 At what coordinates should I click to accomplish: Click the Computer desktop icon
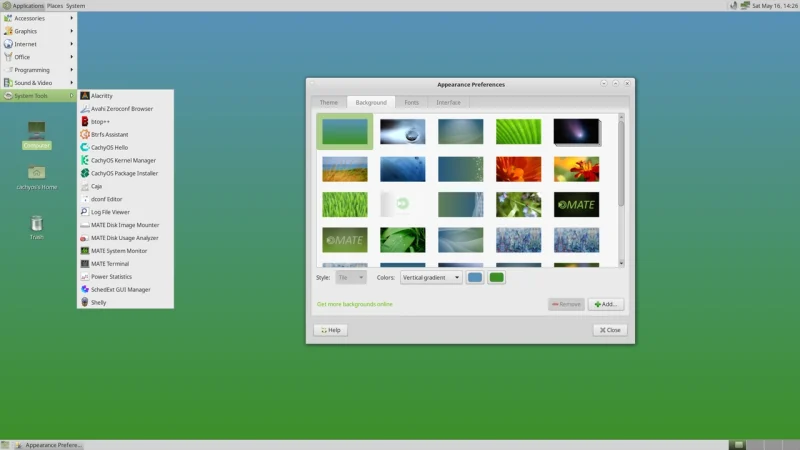(x=37, y=135)
